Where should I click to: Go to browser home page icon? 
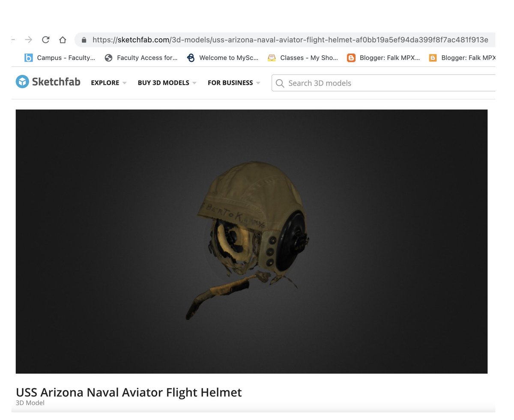[63, 40]
